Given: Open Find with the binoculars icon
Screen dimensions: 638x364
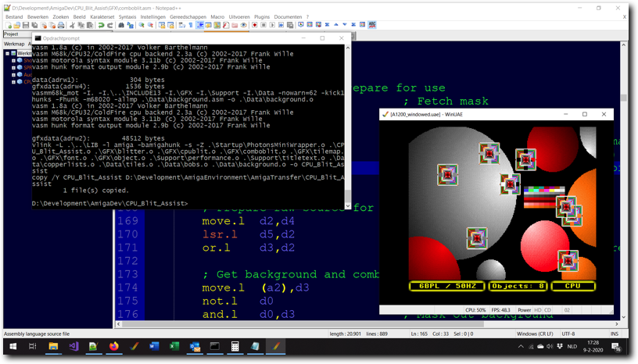Looking at the screenshot, I should [x=121, y=25].
